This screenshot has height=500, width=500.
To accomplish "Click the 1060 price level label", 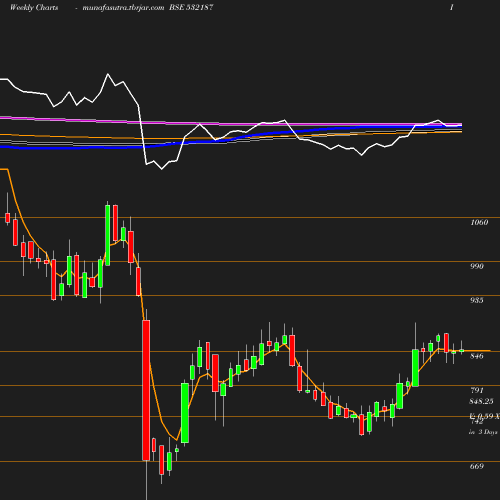I will pyautogui.click(x=479, y=222).
